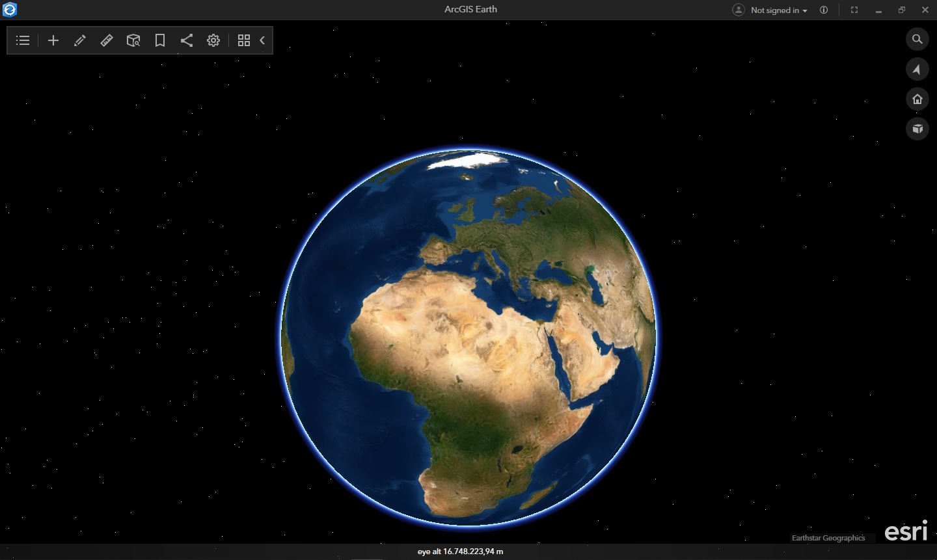Open the table of contents list
This screenshot has height=560, width=937.
pyautogui.click(x=23, y=40)
